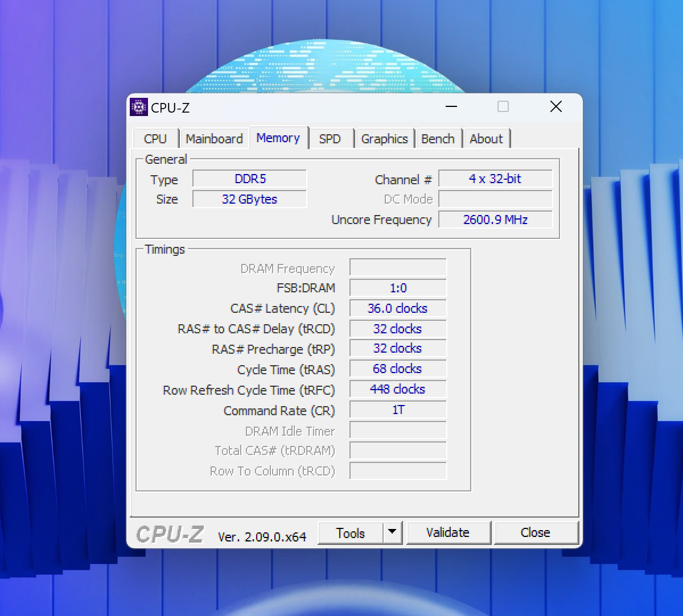683x616 pixels.
Task: Click the "DRAM Frequency" label
Action: point(287,269)
